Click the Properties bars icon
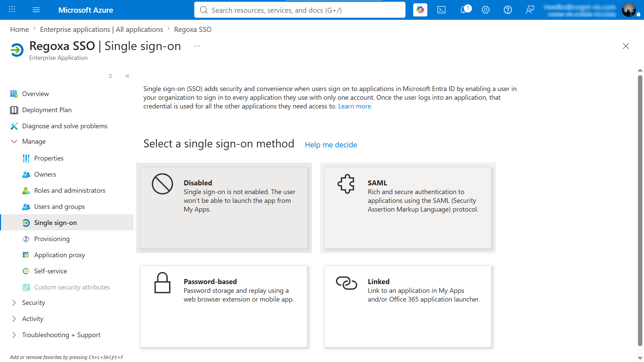Image resolution: width=644 pixels, height=362 pixels. click(x=26, y=158)
